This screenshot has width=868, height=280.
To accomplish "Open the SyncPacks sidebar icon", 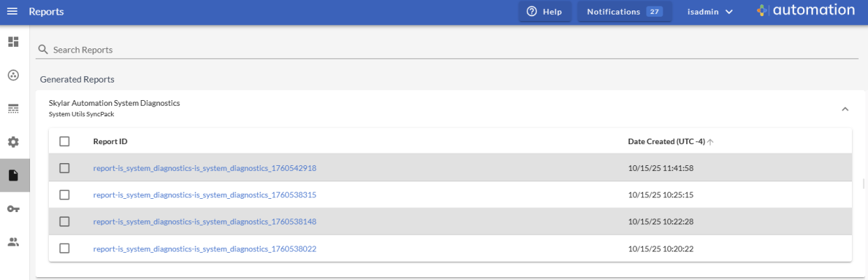I will point(13,75).
